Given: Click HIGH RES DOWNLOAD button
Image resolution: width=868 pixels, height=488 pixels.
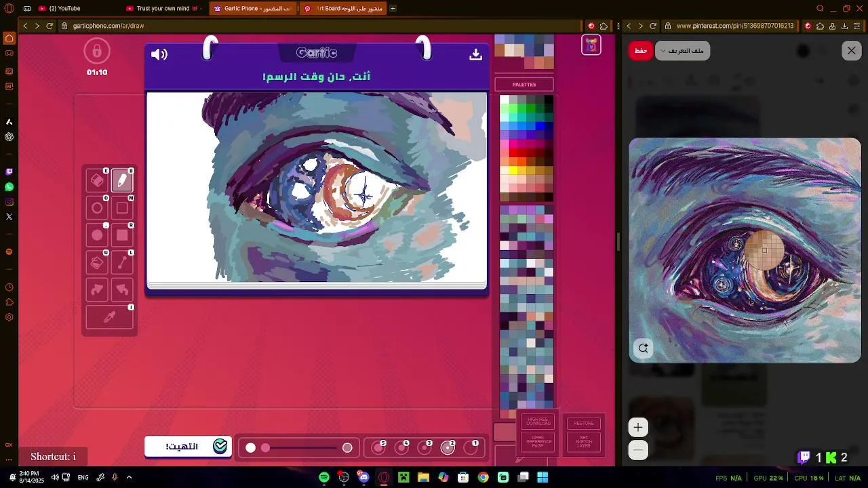Looking at the screenshot, I should point(538,422).
